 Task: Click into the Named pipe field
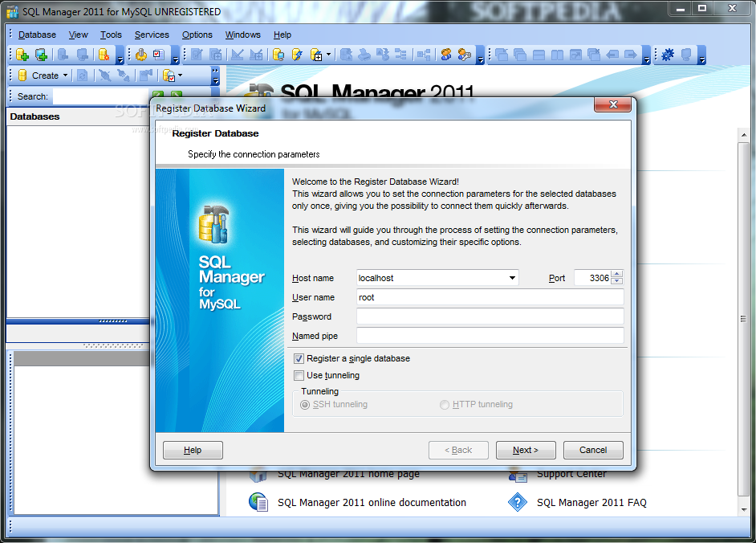(x=490, y=336)
